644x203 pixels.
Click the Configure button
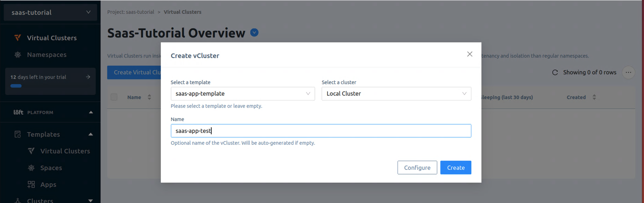pyautogui.click(x=417, y=167)
